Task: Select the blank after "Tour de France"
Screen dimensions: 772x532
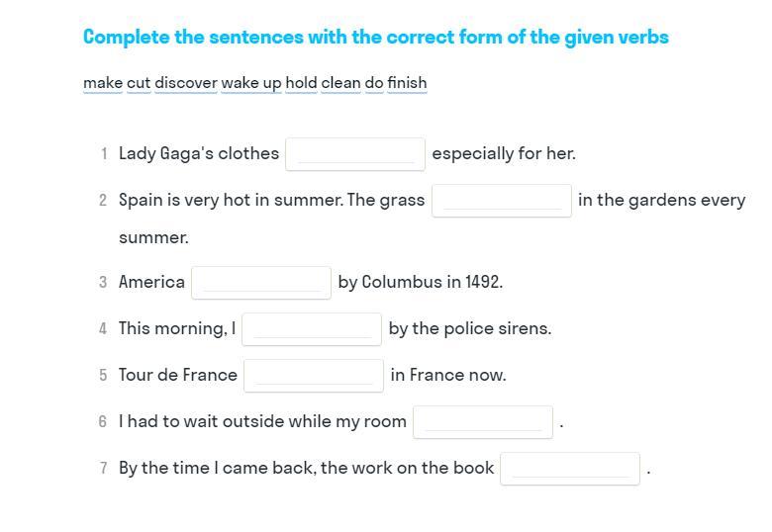Action: (314, 376)
